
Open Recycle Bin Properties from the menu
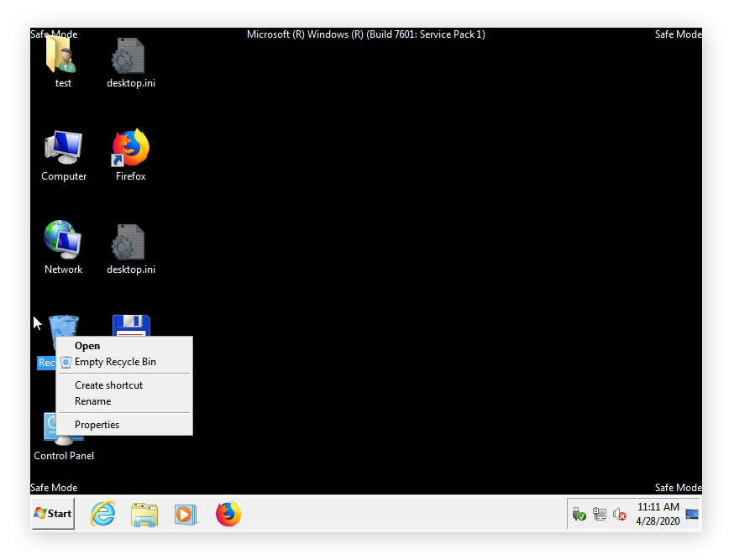tap(97, 424)
